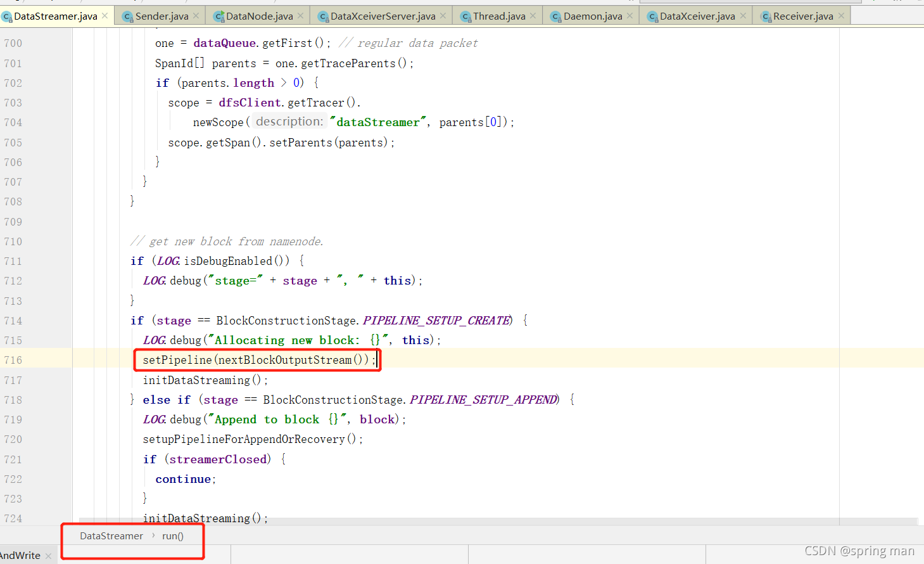Image resolution: width=924 pixels, height=564 pixels.
Task: Open the Receiver.java tab
Action: pyautogui.click(x=803, y=16)
